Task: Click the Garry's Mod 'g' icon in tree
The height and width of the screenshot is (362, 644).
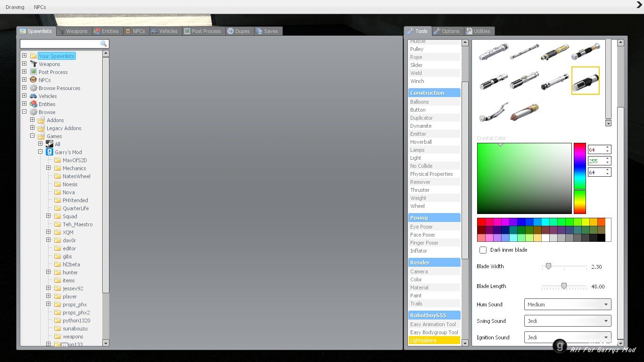Action: 50,152
